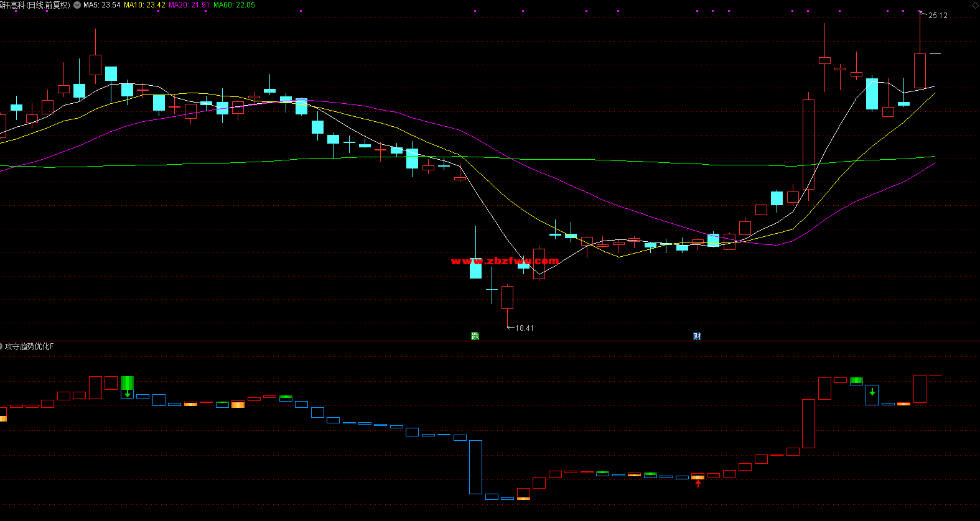Click the red up-arrow buy signal
This screenshot has height=521, width=980.
[698, 483]
